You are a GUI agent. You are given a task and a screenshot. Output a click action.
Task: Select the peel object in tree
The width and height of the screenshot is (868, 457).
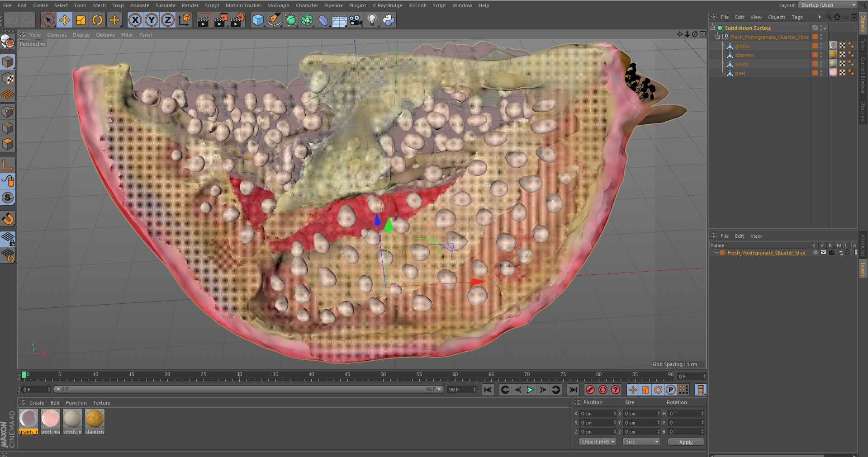point(740,73)
